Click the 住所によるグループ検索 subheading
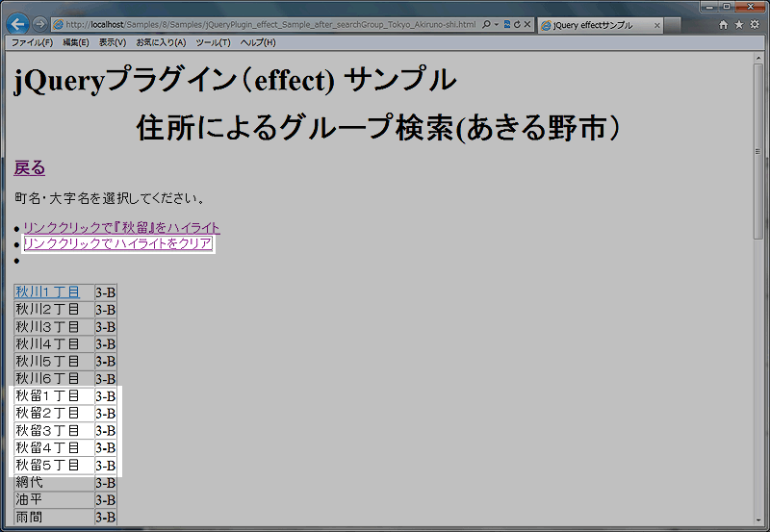 [x=378, y=128]
